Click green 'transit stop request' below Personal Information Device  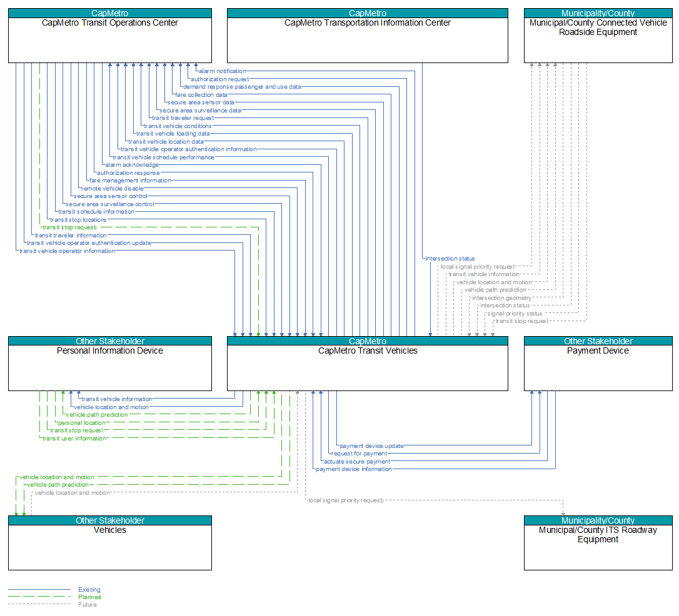77,430
